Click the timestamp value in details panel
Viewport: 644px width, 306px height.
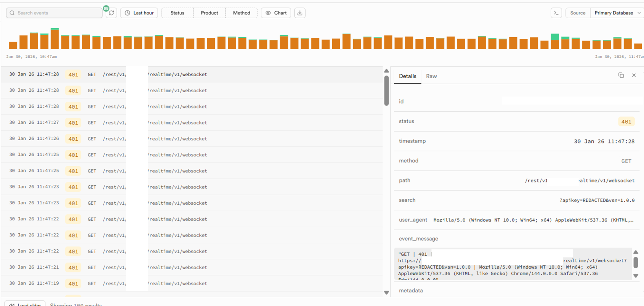[x=604, y=141]
